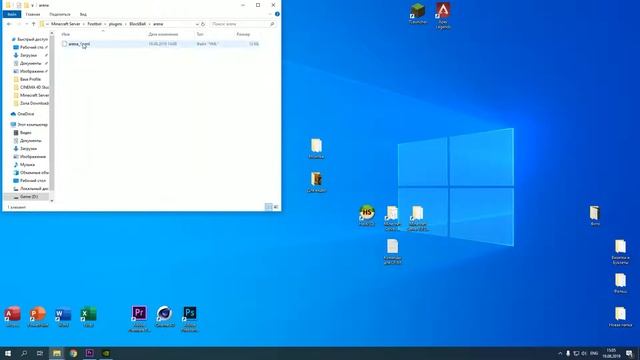Open the PowerPoint desktop shortcut
The width and height of the screenshot is (640, 360).
38,317
